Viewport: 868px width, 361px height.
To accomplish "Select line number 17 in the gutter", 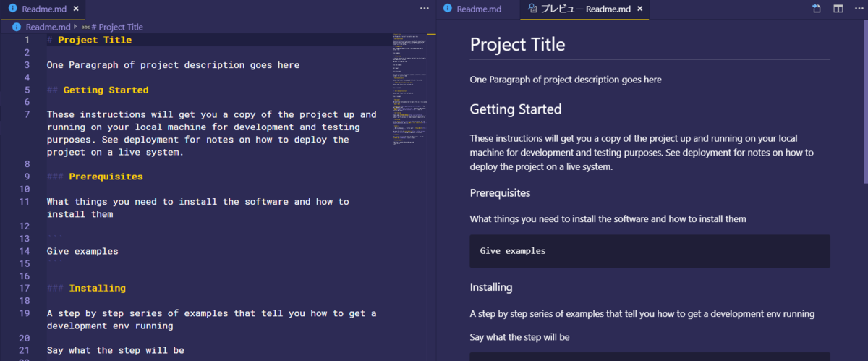I will 25,288.
